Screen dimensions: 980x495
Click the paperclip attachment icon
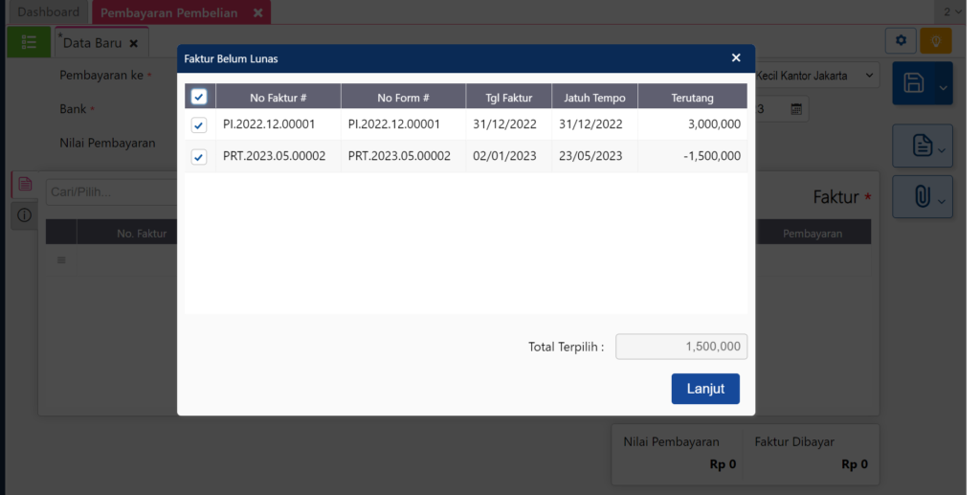(x=922, y=197)
